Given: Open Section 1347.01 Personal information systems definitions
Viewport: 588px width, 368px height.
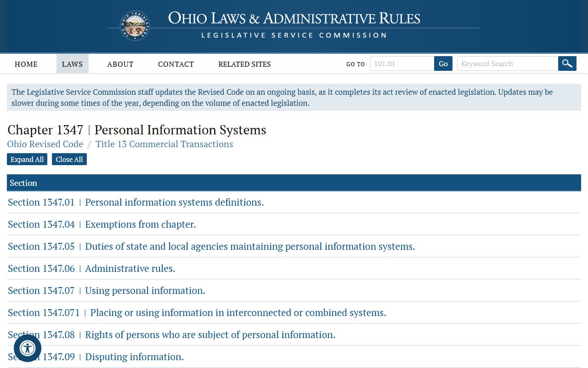Looking at the screenshot, I should 136,202.
